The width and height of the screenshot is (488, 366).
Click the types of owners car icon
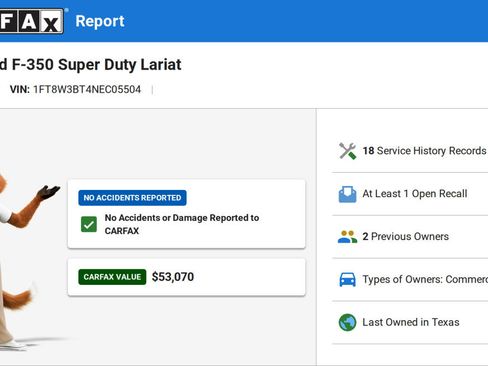(347, 279)
